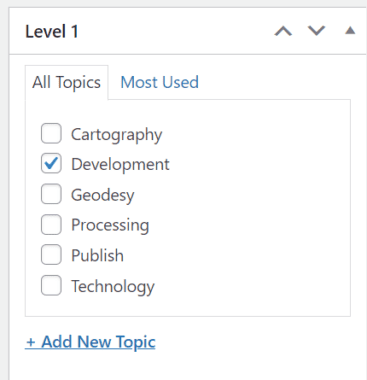The width and height of the screenshot is (367, 380).
Task: Mark the Technology checkbox
Action: [x=51, y=285]
